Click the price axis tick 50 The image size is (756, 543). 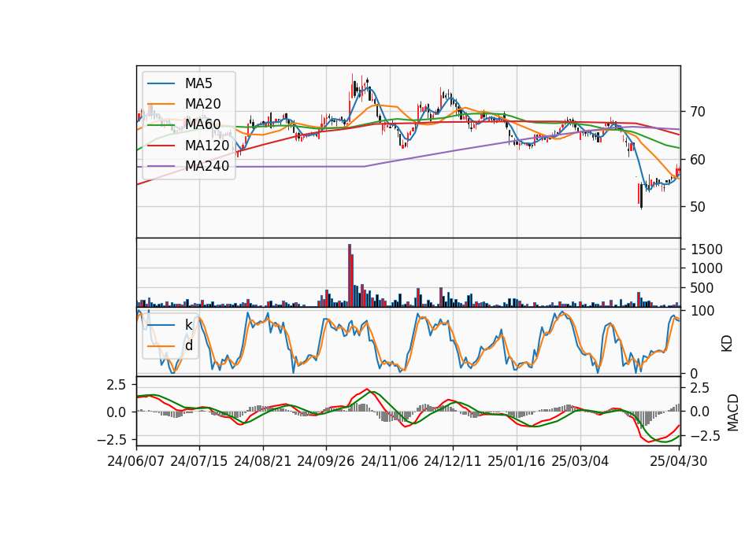[697, 207]
